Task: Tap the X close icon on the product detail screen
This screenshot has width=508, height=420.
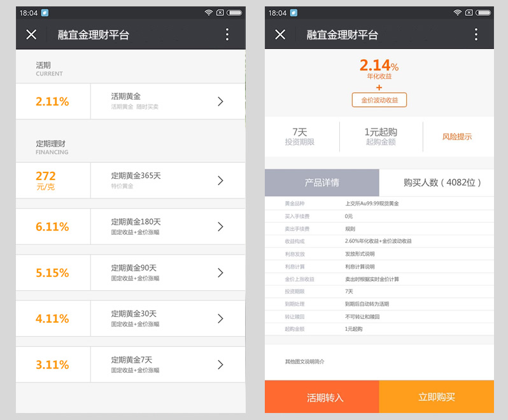Action: [280, 35]
